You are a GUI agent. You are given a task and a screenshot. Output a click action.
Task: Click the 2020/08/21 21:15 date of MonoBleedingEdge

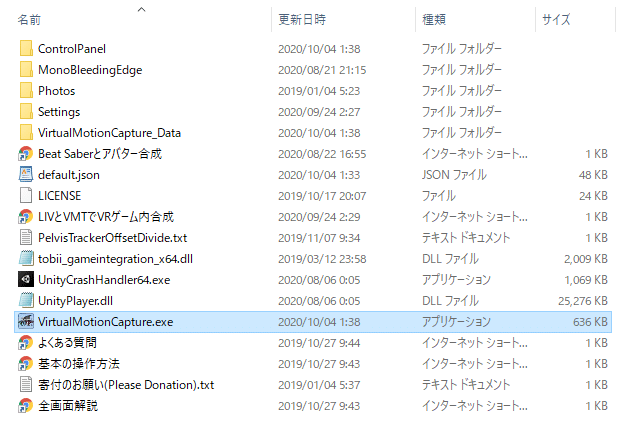point(322,70)
